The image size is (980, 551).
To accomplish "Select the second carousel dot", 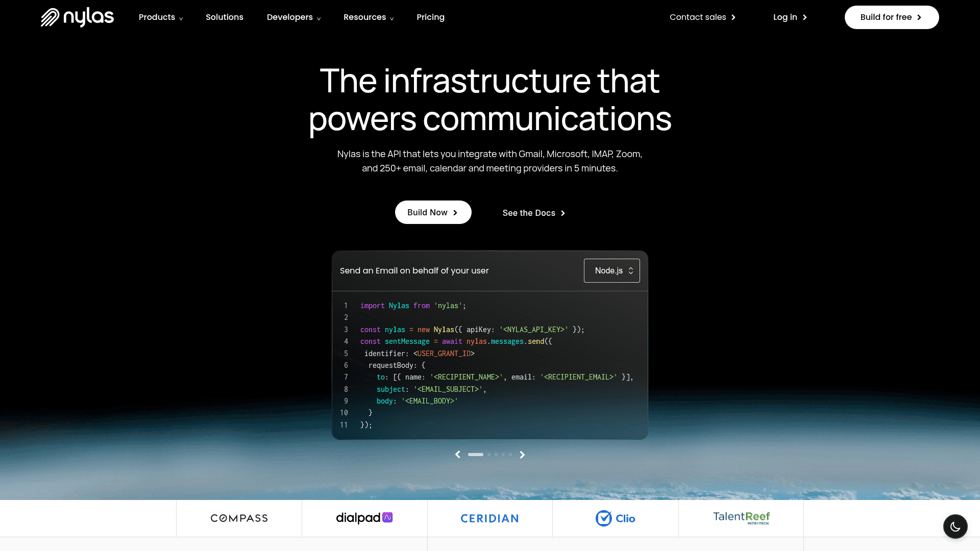I will point(489,455).
